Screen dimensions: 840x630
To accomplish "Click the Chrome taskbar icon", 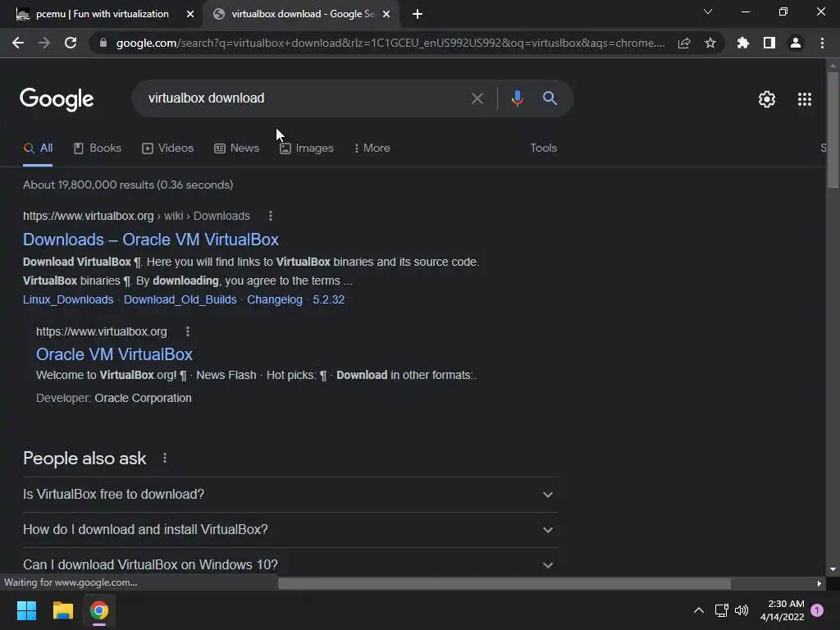I will pos(99,610).
